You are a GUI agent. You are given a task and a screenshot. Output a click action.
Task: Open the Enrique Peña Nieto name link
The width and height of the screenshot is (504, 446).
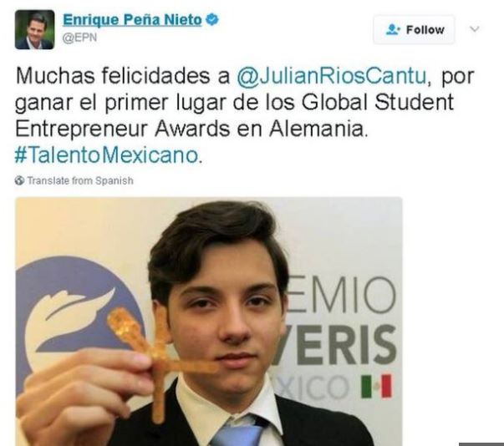click(132, 20)
